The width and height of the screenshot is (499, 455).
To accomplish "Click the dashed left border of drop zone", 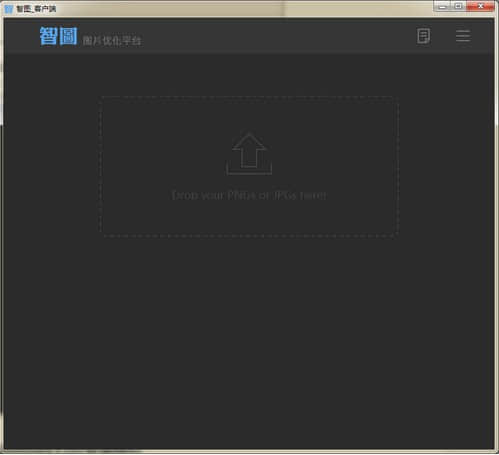I will 101,167.
